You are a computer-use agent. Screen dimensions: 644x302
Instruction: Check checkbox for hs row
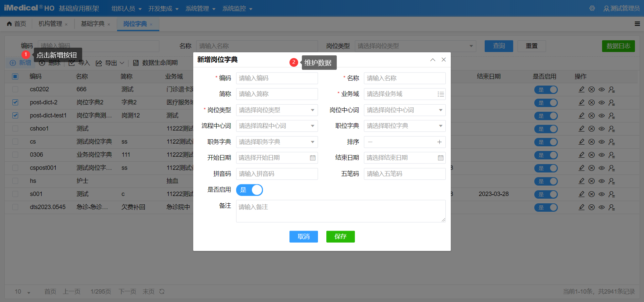15,181
